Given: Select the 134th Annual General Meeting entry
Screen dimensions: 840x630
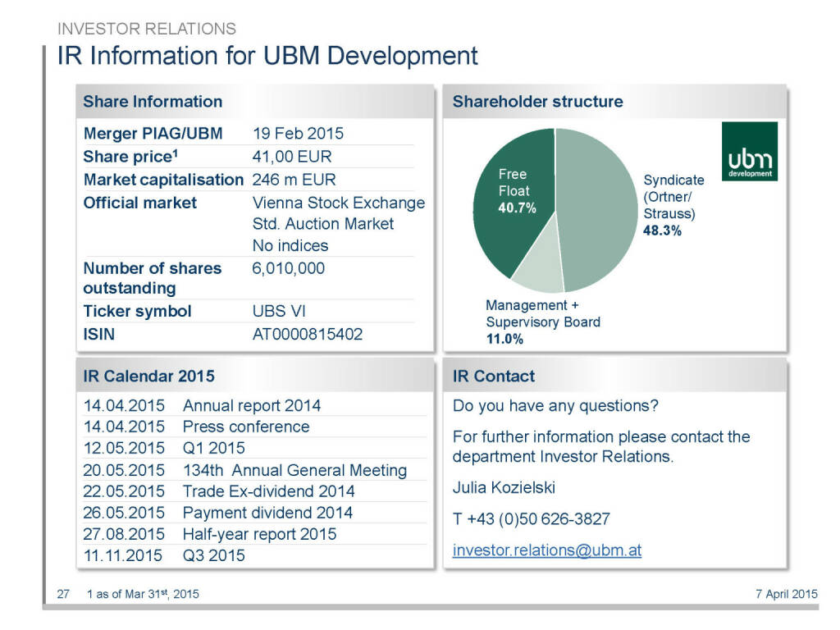Looking at the screenshot, I should (294, 470).
